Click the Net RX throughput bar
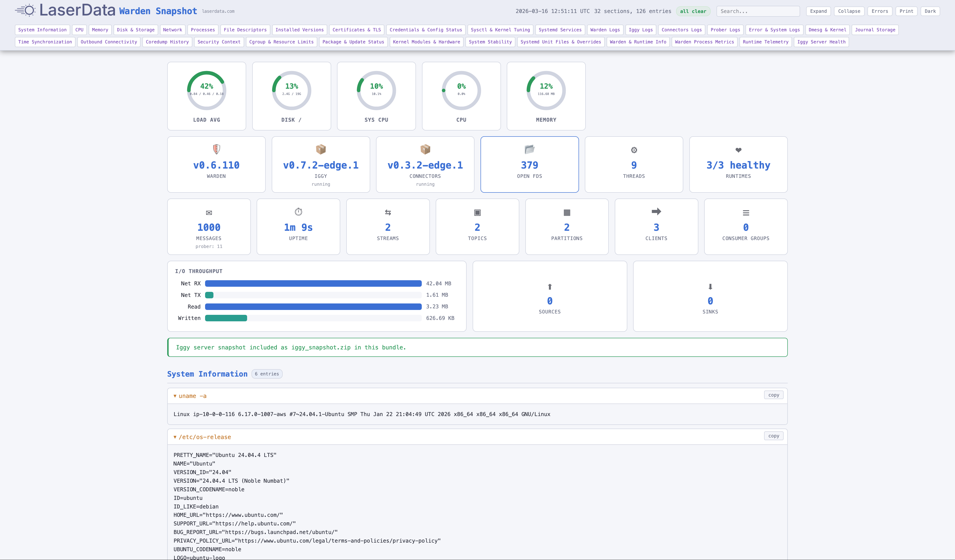The image size is (955, 560). pos(313,283)
